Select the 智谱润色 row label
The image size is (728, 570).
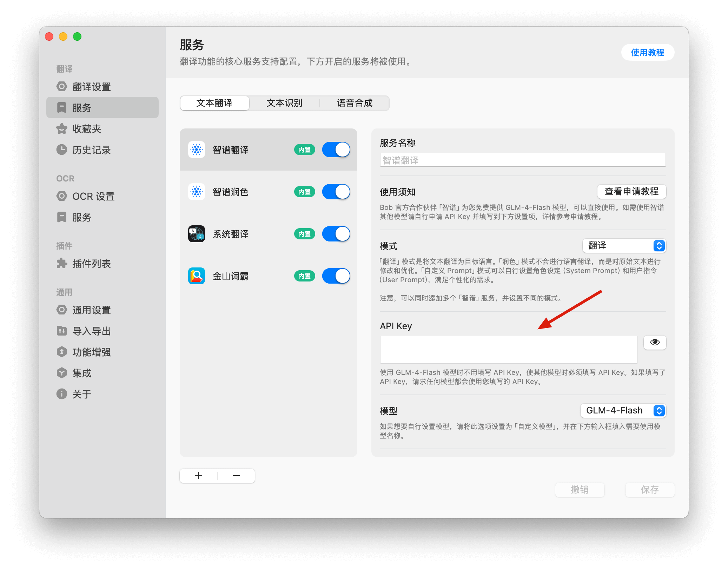click(231, 192)
